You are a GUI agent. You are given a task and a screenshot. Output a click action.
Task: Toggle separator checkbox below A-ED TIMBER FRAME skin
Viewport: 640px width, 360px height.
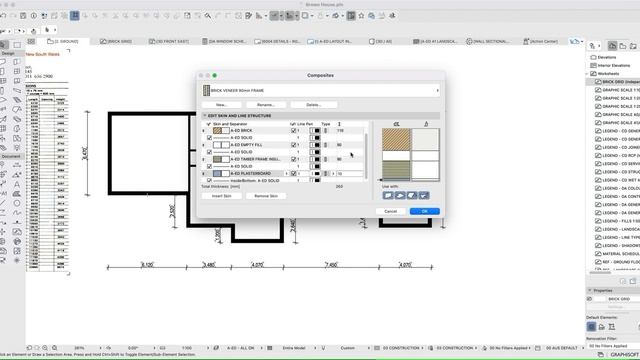coord(209,167)
